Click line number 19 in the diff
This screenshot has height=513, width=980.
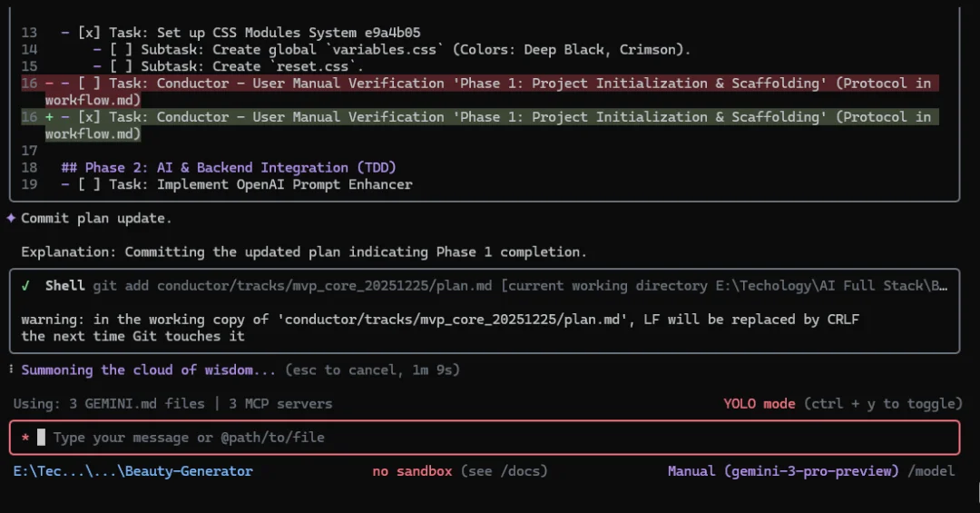(x=29, y=184)
